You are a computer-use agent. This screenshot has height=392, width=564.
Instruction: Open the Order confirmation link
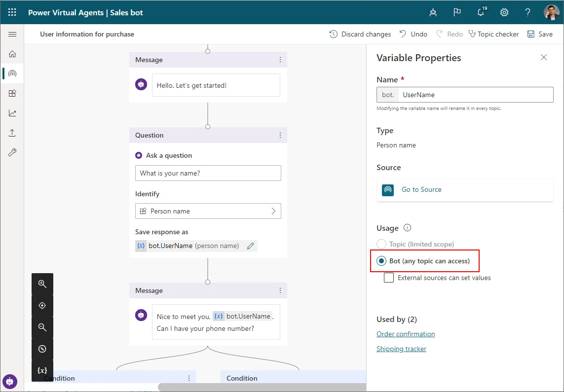[x=406, y=334]
